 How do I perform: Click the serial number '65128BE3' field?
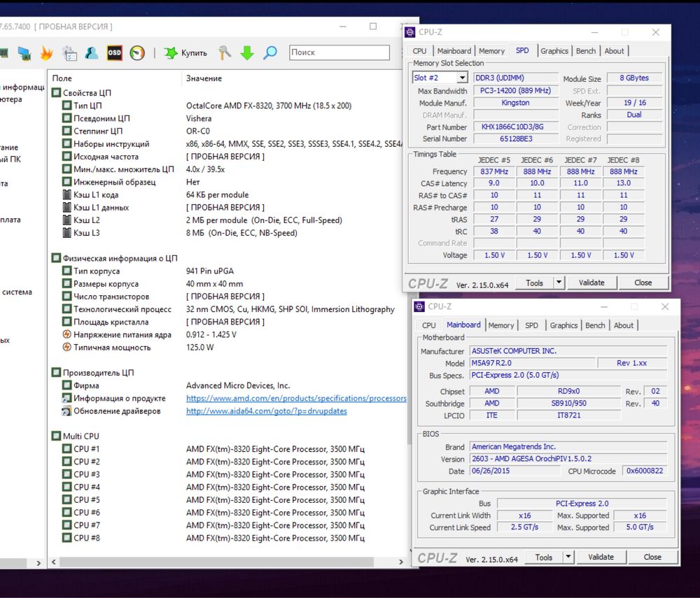tap(516, 139)
